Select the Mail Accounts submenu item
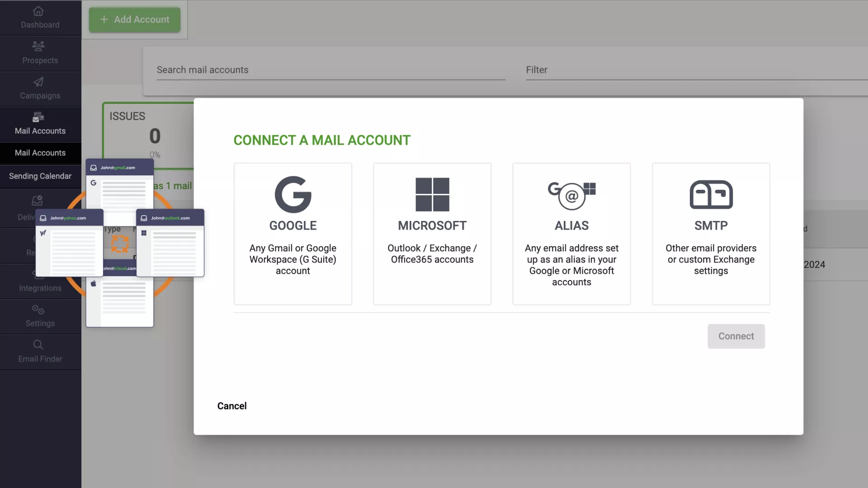Viewport: 868px width, 488px height. tap(40, 153)
